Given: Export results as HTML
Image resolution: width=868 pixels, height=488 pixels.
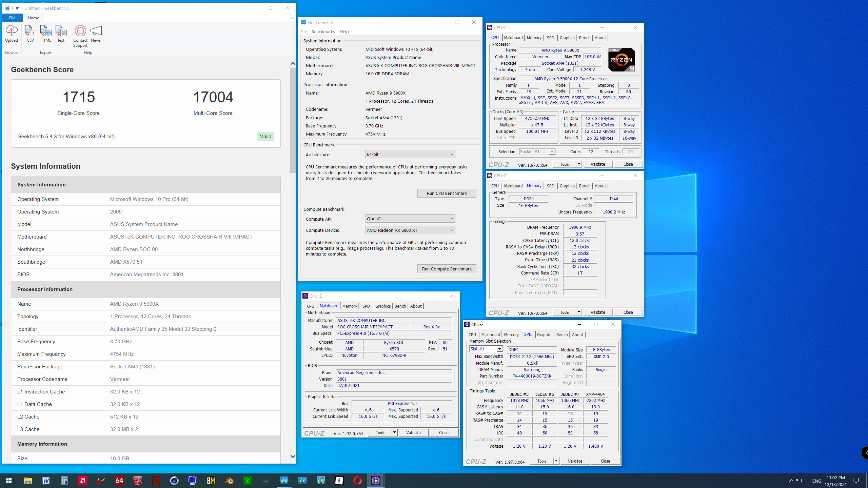Looking at the screenshot, I should pos(45,34).
